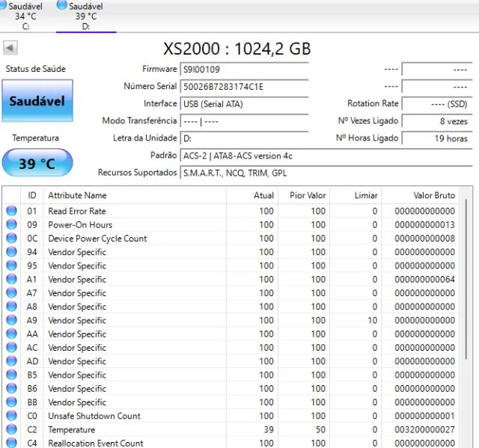The image size is (479, 448).
Task: Click the Limiar column header
Action: click(x=356, y=195)
